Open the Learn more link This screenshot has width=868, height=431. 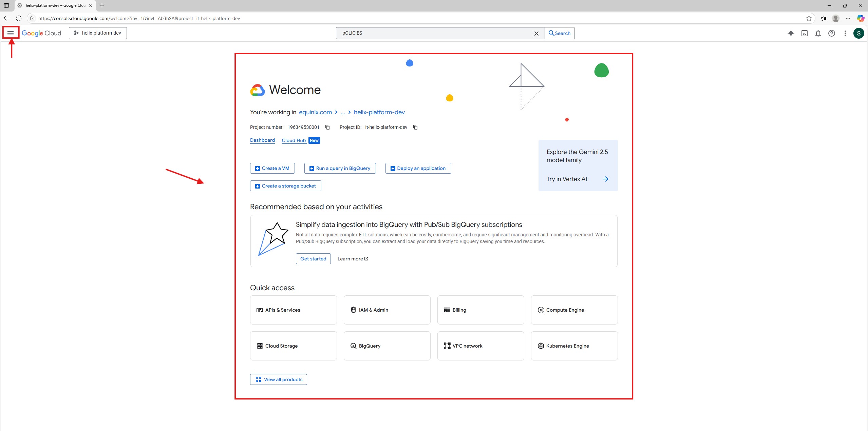[x=353, y=259]
